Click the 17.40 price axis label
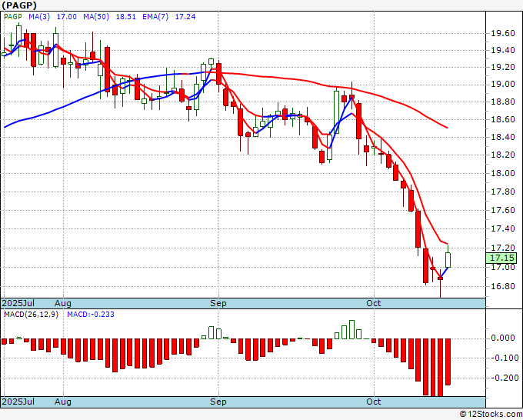Viewport: 523px width, 420px height. point(503,229)
